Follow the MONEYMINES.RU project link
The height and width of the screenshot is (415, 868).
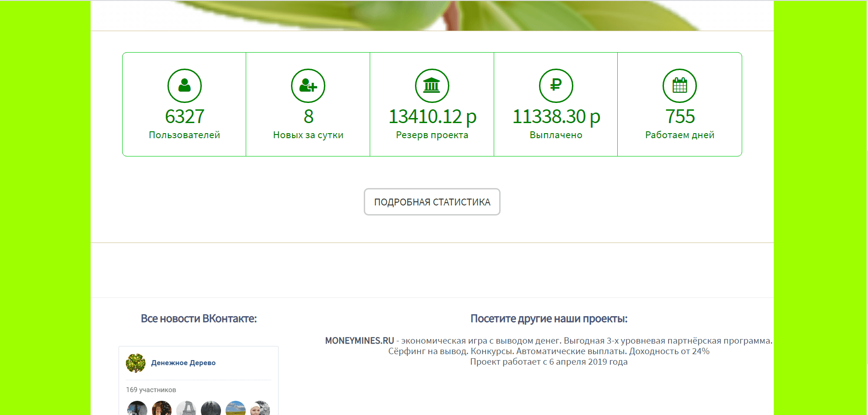click(x=359, y=340)
